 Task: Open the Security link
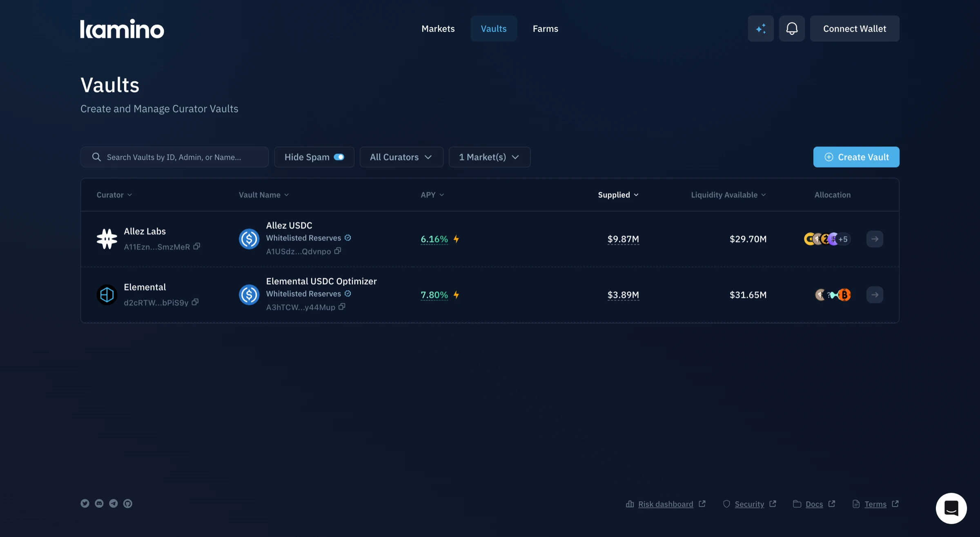click(749, 504)
